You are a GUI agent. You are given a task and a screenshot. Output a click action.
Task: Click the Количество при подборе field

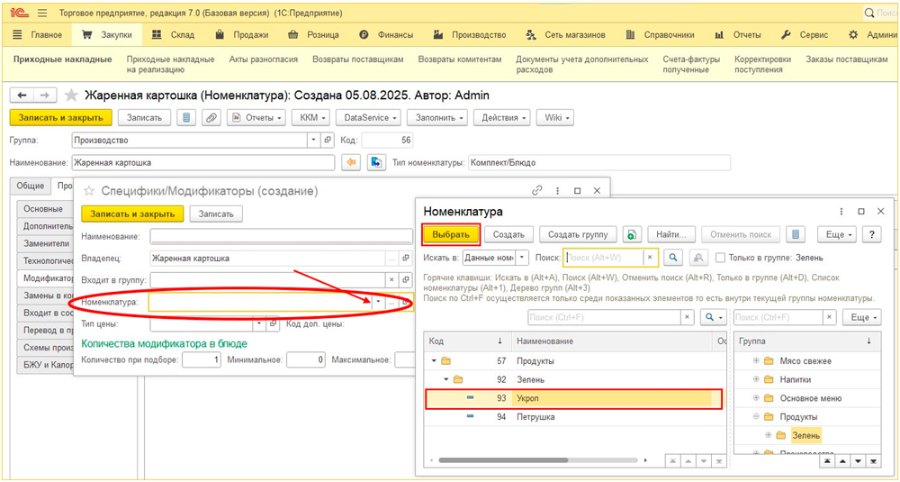coord(201,360)
